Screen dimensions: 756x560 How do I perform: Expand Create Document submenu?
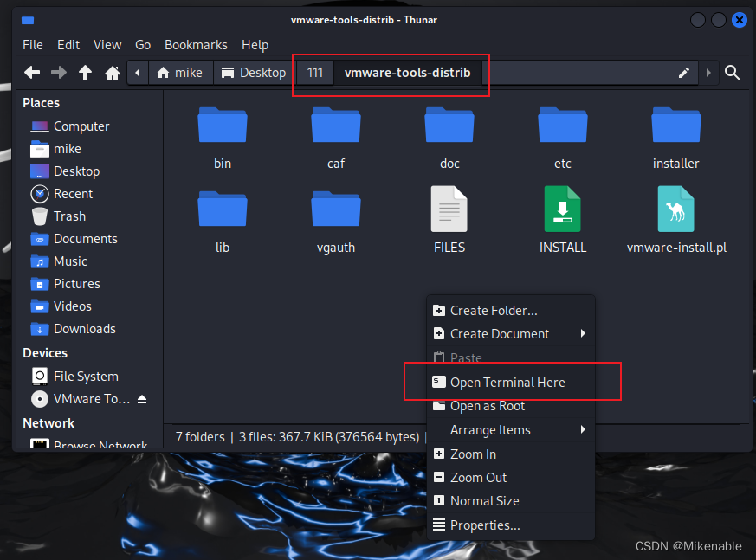511,334
